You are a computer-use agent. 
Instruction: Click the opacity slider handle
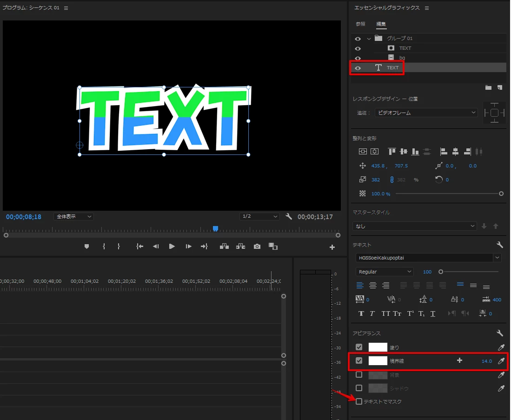tap(501, 193)
